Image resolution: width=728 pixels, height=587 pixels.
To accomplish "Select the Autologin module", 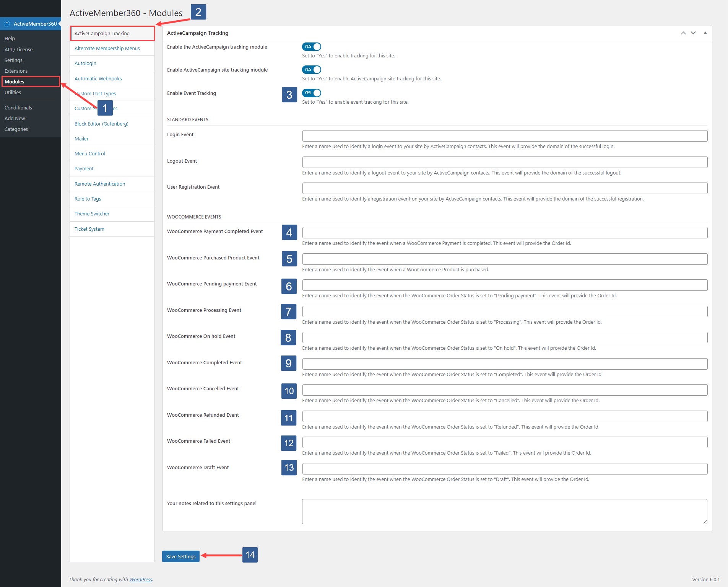I will [x=85, y=63].
